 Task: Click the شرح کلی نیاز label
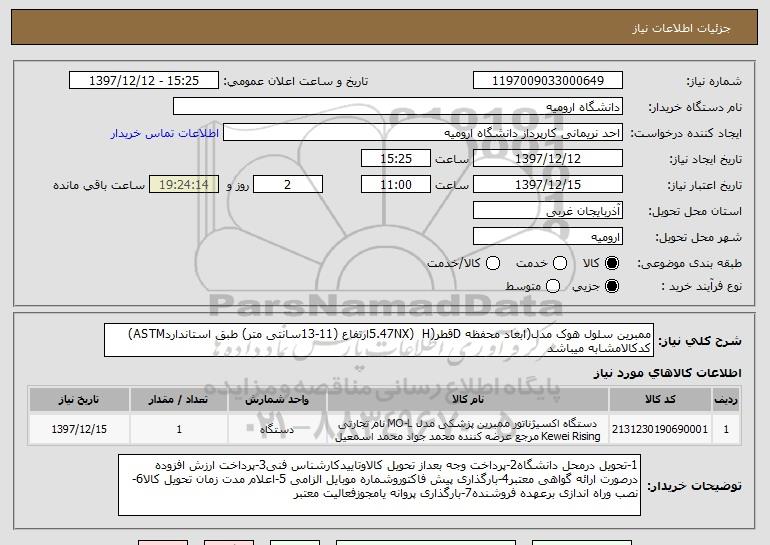click(700, 341)
